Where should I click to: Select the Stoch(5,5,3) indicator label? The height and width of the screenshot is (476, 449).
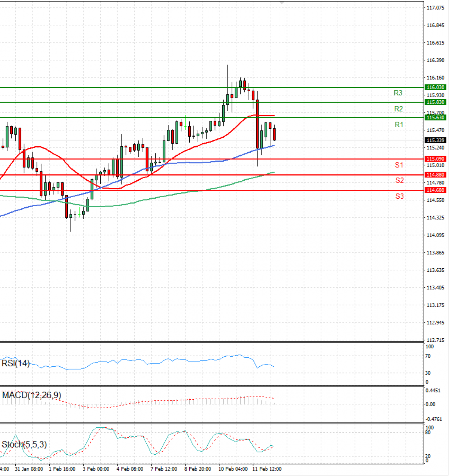(24, 445)
